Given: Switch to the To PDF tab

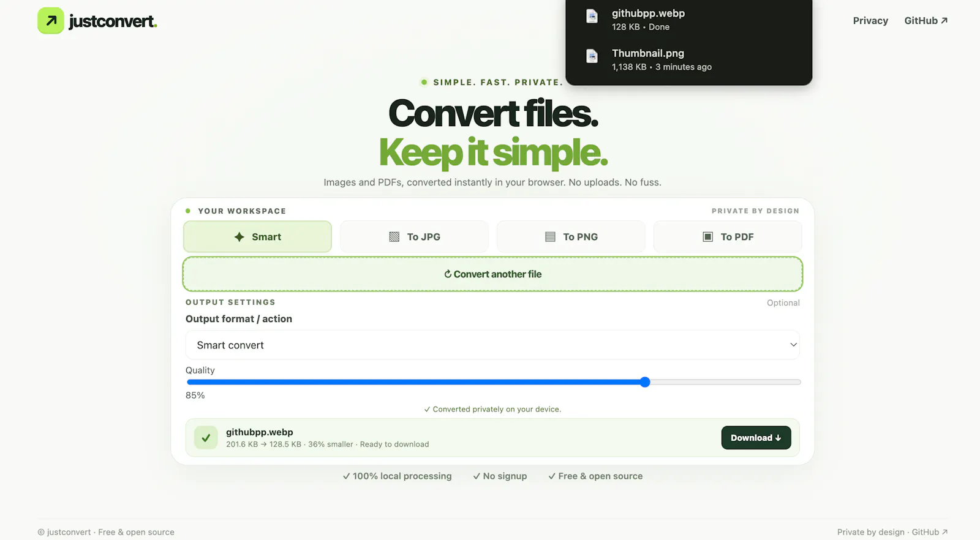Looking at the screenshot, I should (728, 237).
